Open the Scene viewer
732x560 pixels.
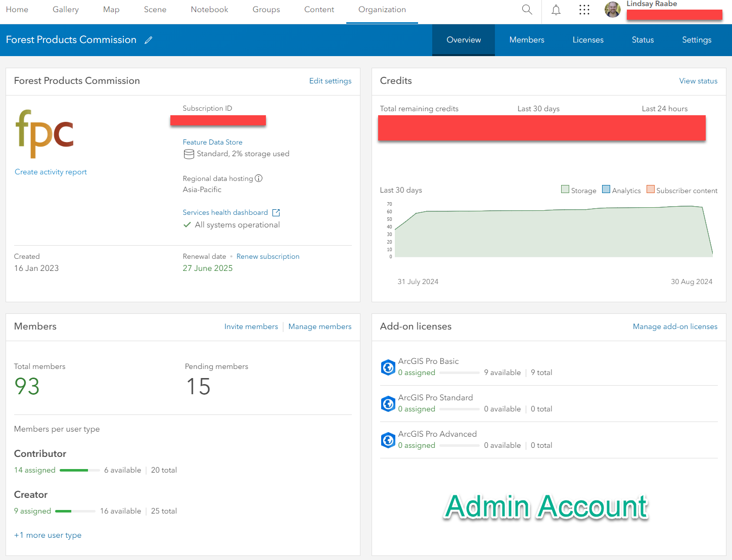click(155, 10)
